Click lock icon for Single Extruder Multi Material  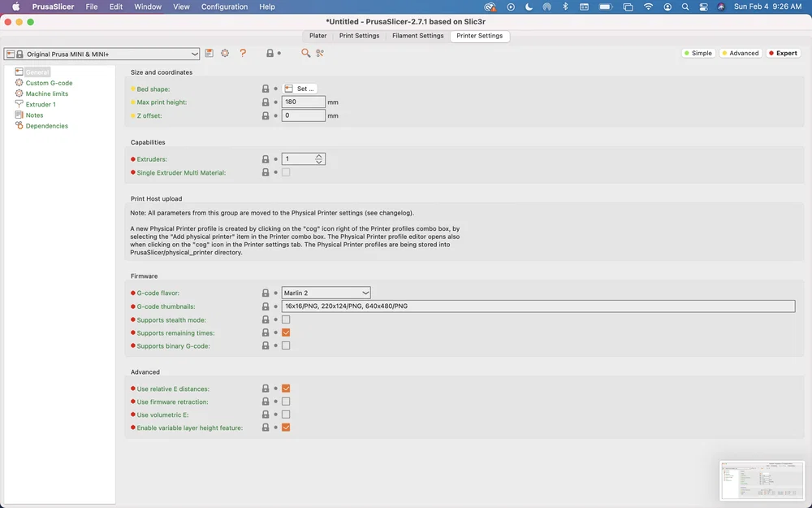pyautogui.click(x=266, y=172)
